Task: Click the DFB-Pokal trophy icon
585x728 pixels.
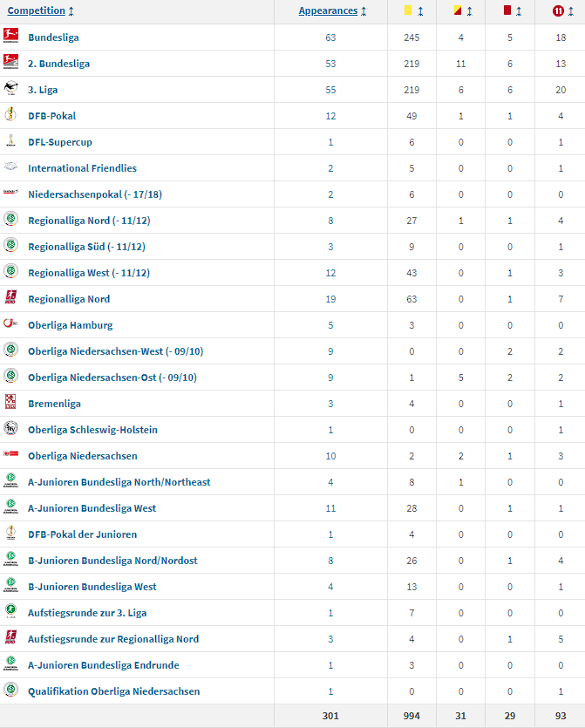Action: pyautogui.click(x=10, y=114)
